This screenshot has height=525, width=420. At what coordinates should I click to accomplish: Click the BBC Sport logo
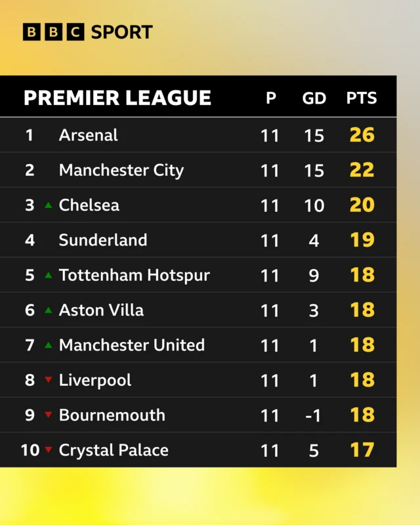pyautogui.click(x=87, y=31)
